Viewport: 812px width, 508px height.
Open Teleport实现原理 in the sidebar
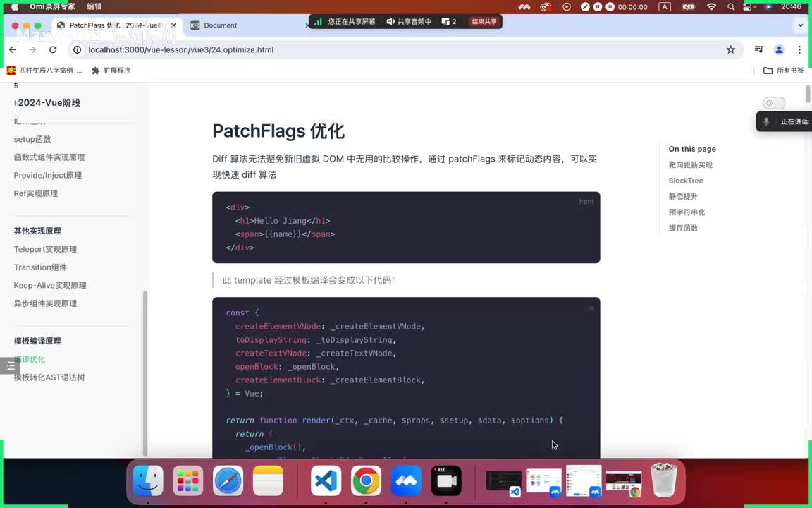pos(45,249)
